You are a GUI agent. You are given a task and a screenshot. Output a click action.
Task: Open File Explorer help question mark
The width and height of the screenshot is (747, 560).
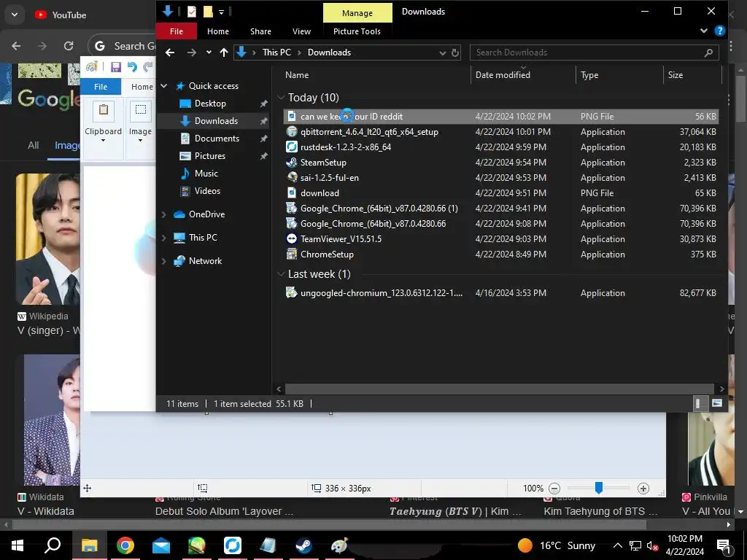tap(720, 31)
